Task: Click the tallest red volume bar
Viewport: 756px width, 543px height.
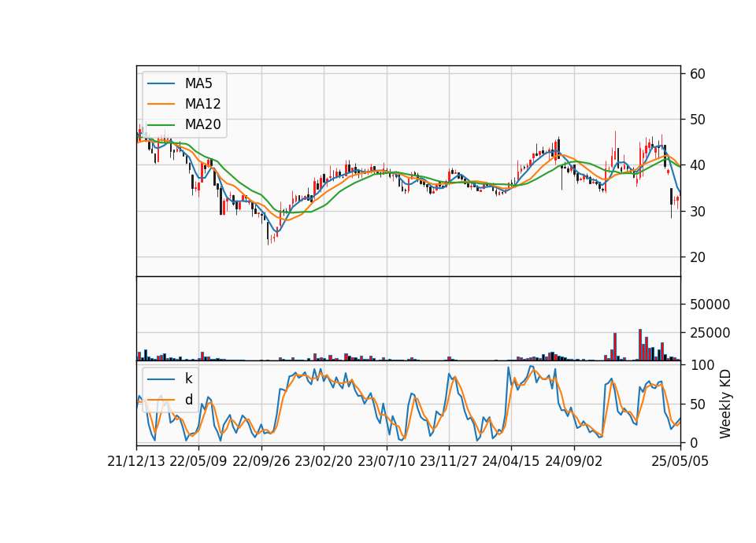Action: tap(640, 345)
